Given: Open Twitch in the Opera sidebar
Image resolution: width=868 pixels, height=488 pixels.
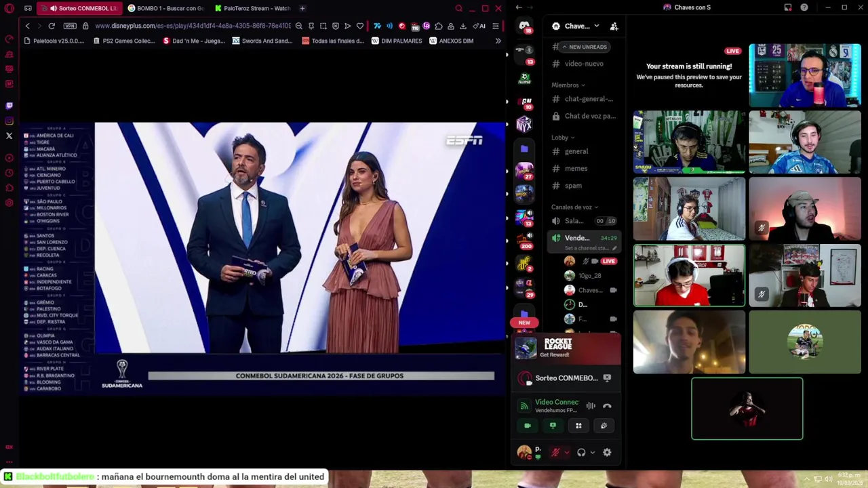Looking at the screenshot, I should [x=9, y=106].
